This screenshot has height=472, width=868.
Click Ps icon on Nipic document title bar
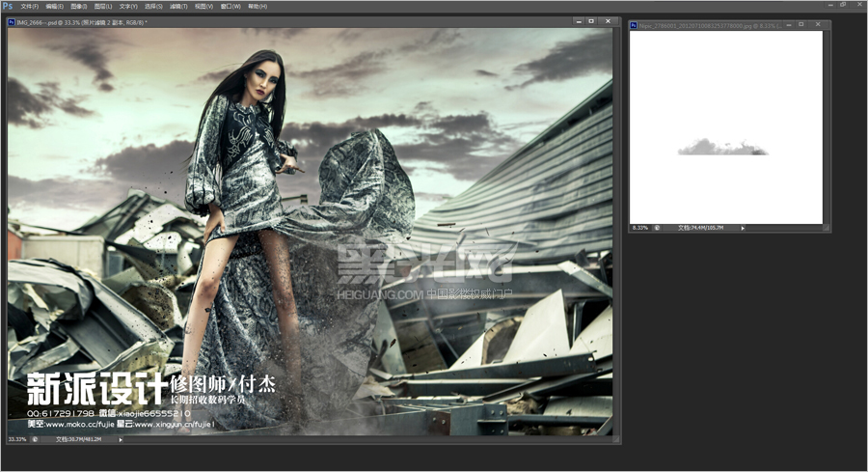tap(634, 25)
